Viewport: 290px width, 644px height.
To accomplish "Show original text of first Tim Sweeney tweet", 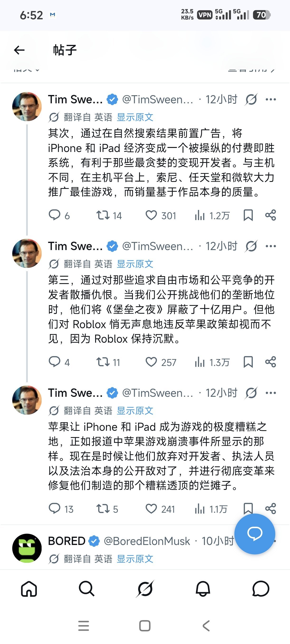I will click(x=135, y=117).
